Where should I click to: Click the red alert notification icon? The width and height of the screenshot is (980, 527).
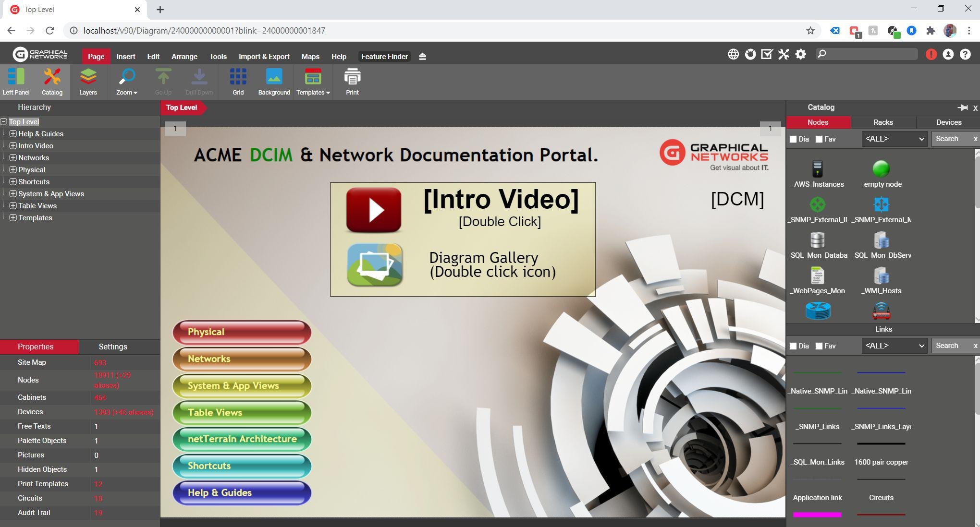(931, 54)
